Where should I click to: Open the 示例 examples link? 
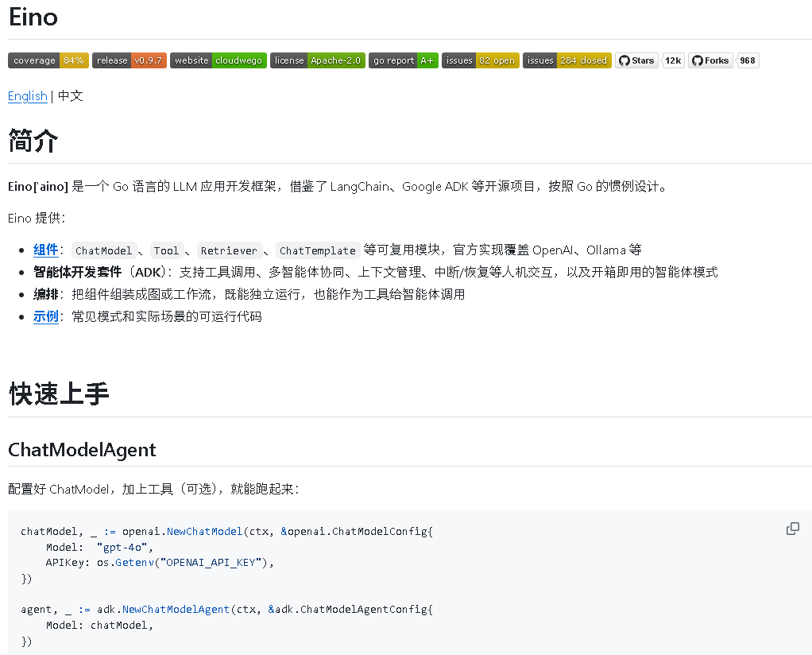pyautogui.click(x=45, y=316)
